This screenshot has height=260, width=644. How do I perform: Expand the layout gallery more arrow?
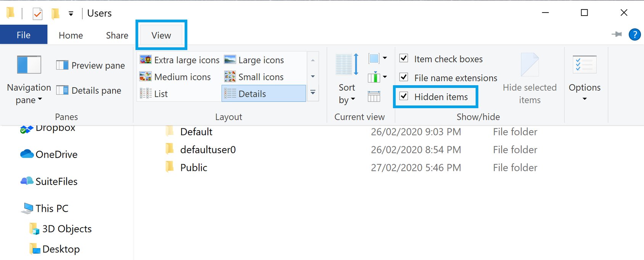313,93
